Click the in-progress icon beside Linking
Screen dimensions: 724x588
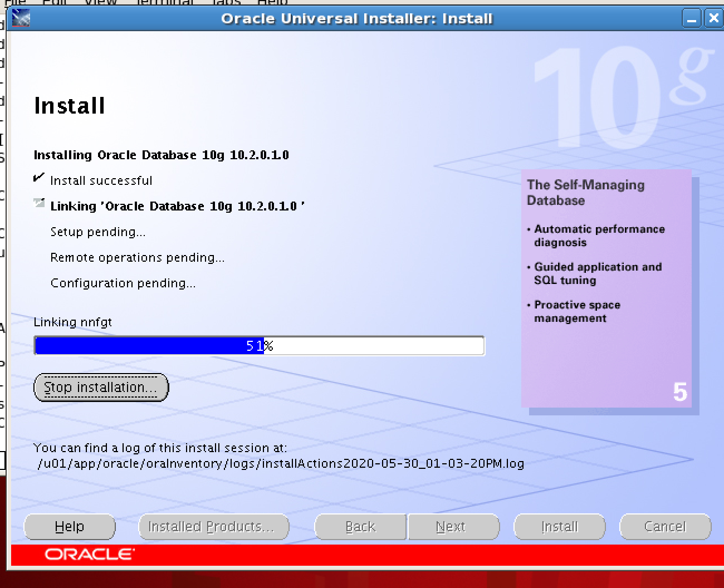point(39,203)
